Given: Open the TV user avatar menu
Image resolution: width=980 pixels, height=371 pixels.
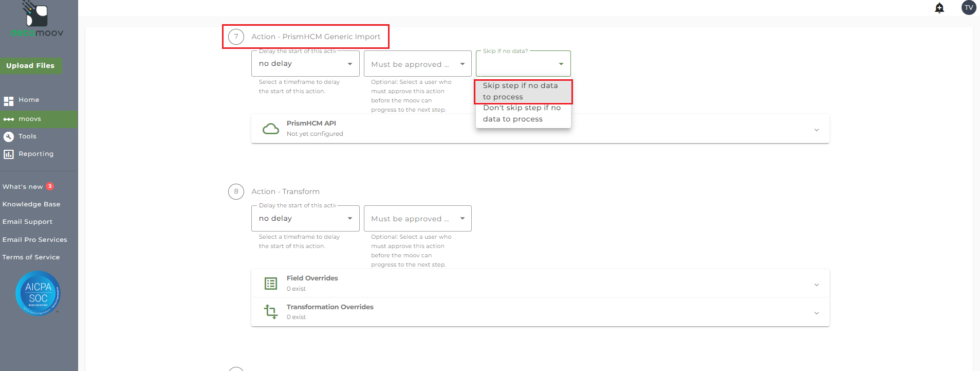Looking at the screenshot, I should [x=969, y=8].
